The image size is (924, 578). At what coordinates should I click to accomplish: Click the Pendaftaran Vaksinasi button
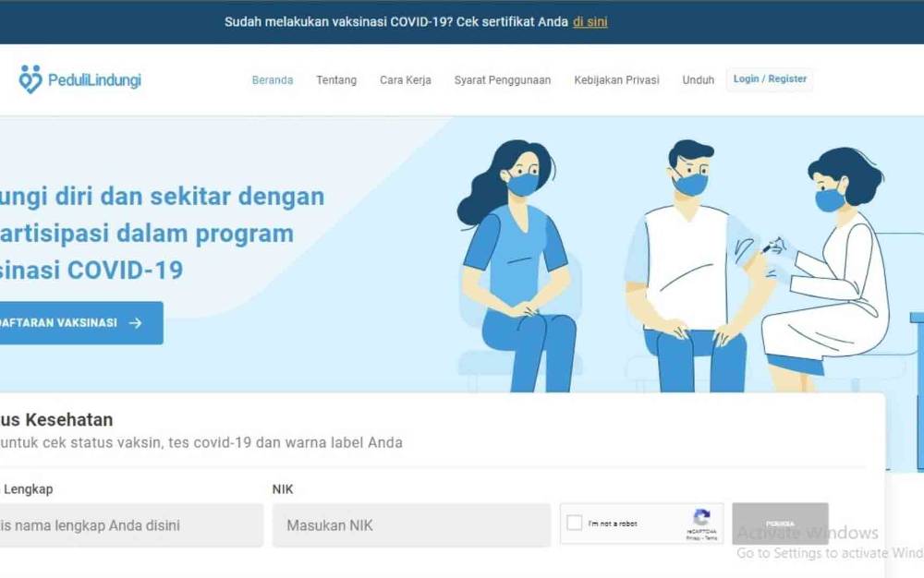(x=81, y=323)
